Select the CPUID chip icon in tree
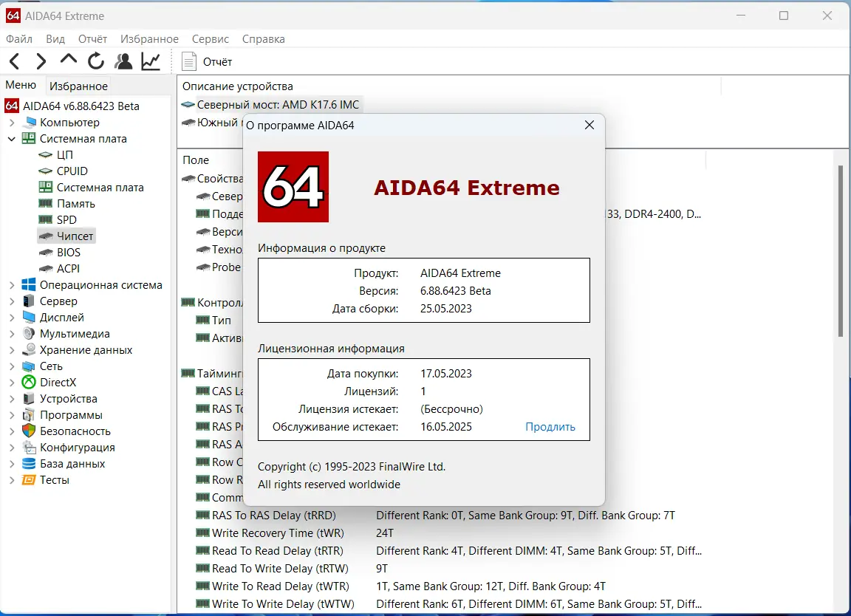Image resolution: width=851 pixels, height=616 pixels. tap(46, 171)
